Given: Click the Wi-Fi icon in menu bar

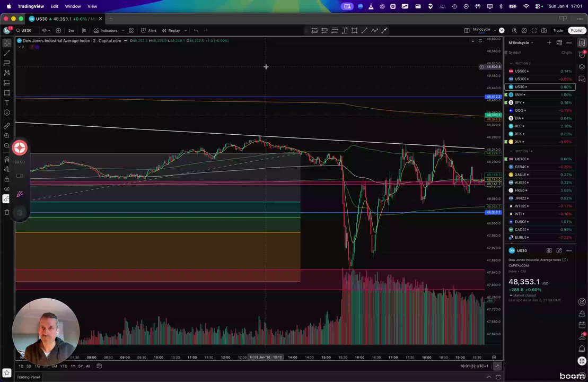Looking at the screenshot, I should click(526, 6).
